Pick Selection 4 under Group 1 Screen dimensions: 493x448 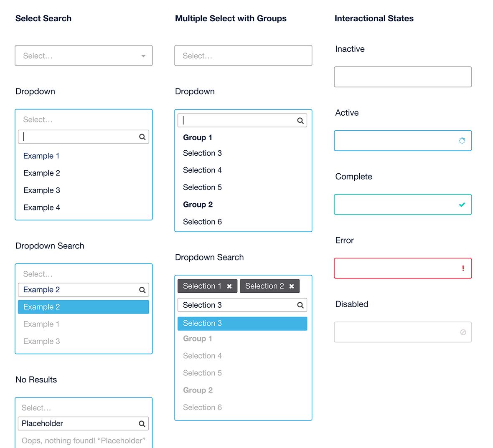point(202,170)
